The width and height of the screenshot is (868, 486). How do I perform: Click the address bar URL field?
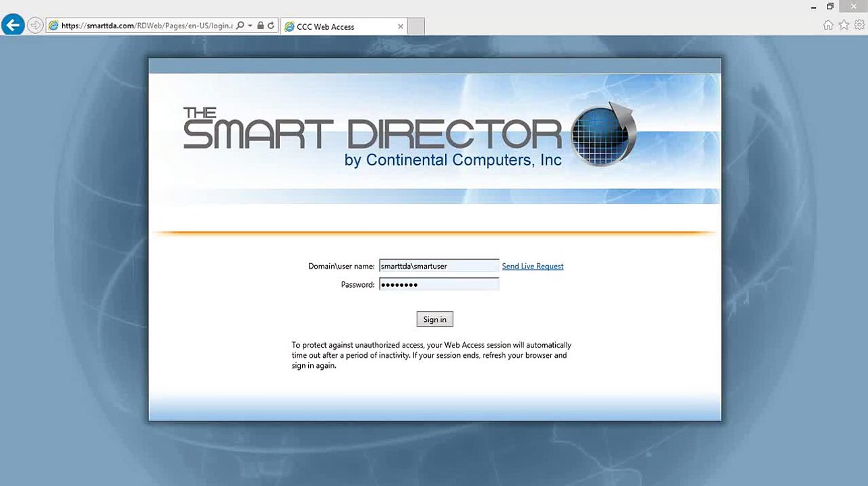(x=147, y=26)
